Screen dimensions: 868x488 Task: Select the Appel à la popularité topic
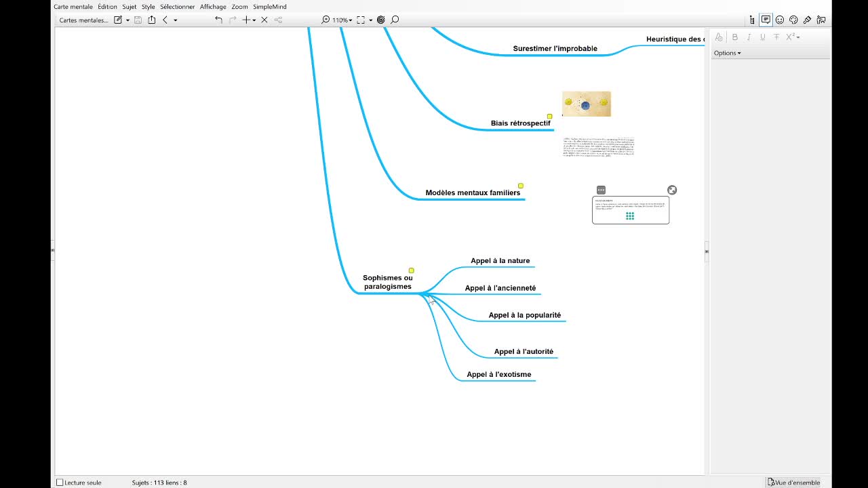[524, 315]
